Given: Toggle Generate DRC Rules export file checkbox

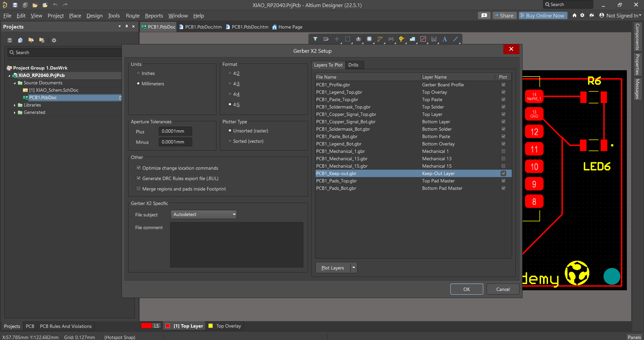Looking at the screenshot, I should coord(139,178).
